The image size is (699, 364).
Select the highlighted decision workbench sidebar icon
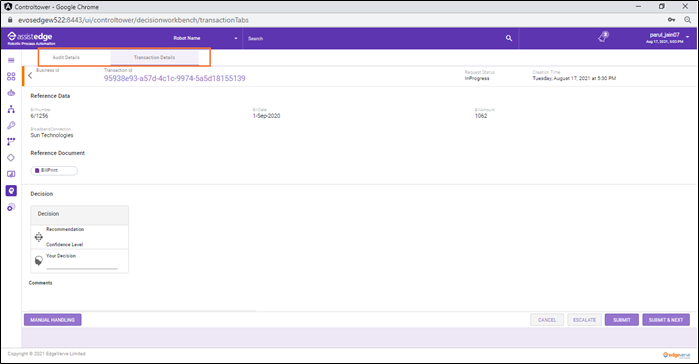click(11, 191)
